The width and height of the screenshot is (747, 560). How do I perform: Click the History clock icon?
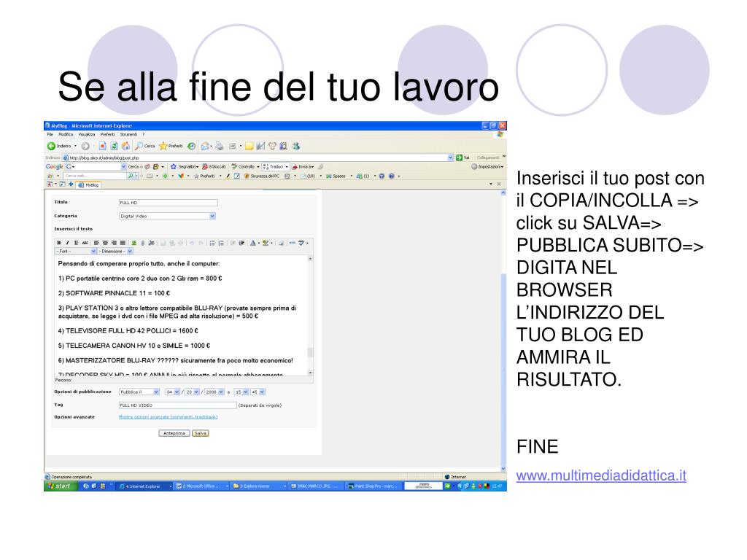(x=191, y=146)
